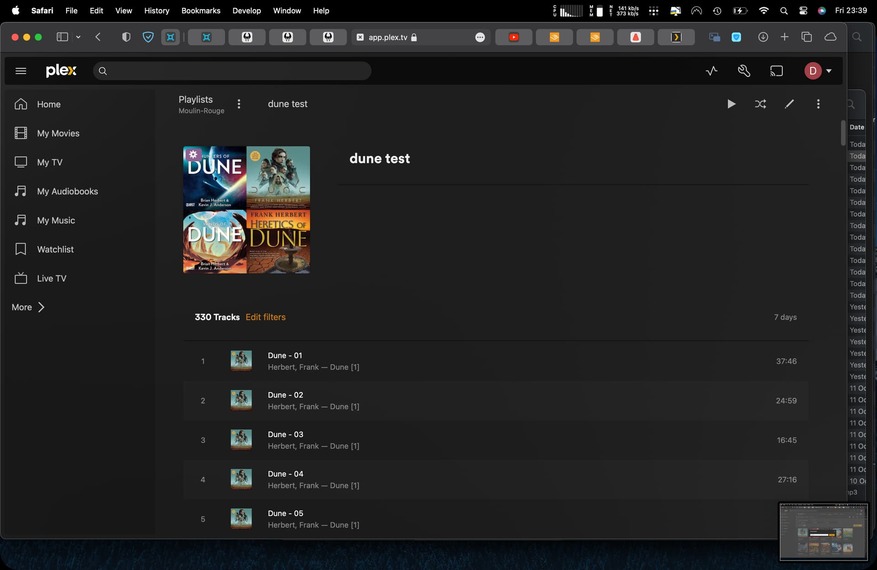The height and width of the screenshot is (570, 877).
Task: Open Playlists Moulin-Rouge breadcrumb
Action: point(201,104)
